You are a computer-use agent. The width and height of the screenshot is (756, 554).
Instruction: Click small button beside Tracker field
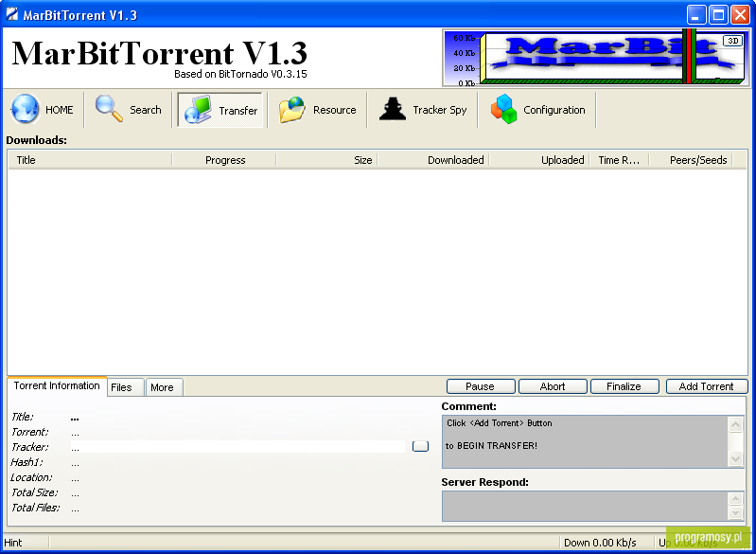(x=420, y=446)
